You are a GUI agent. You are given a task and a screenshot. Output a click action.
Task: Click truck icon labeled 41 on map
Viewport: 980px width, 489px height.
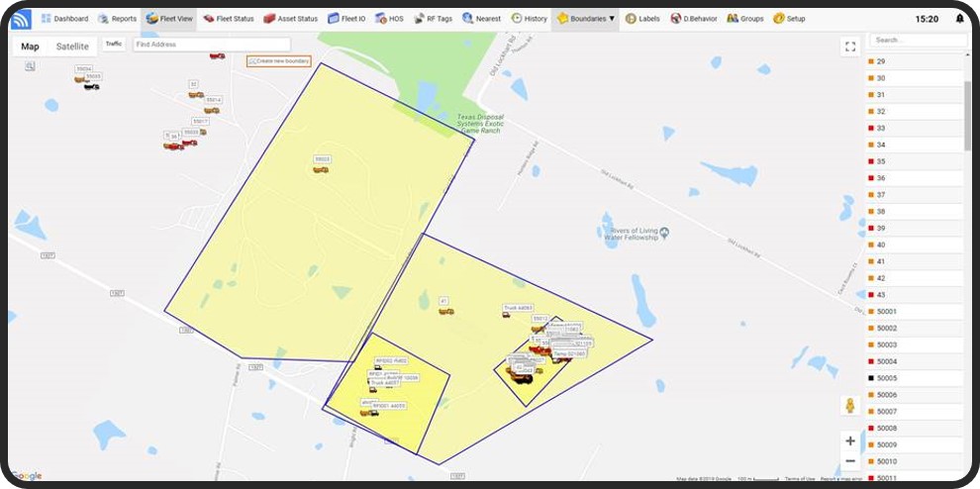tap(445, 311)
